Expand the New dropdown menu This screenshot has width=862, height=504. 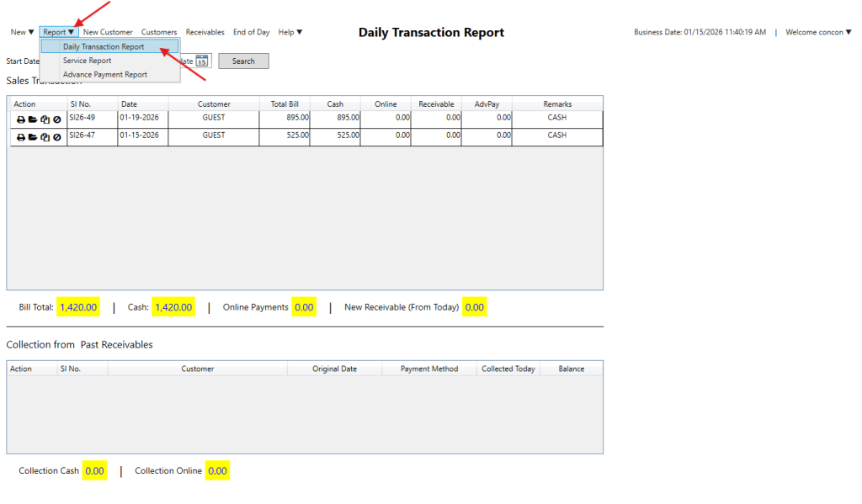(x=22, y=32)
